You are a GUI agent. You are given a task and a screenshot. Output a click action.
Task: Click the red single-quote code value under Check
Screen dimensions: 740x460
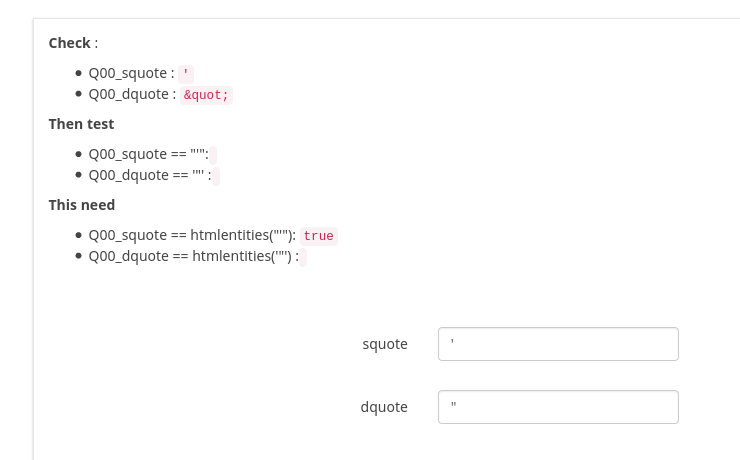pos(186,74)
